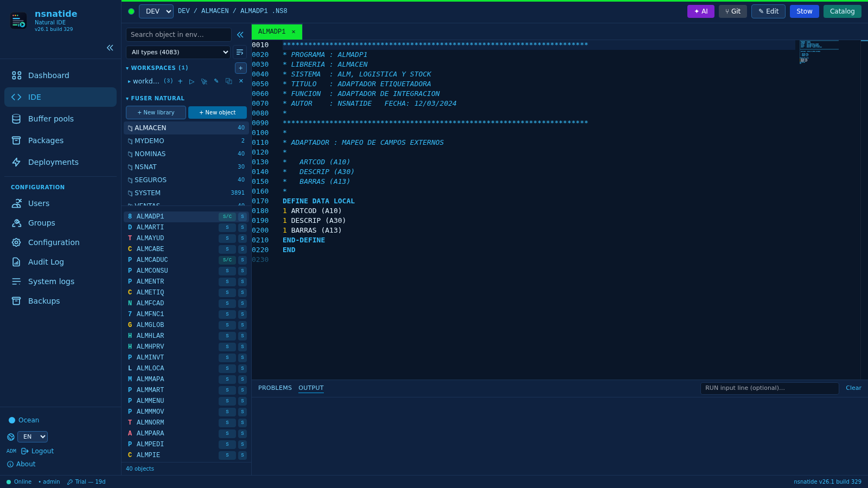Switch to the PROBLEMS tab
Screen dimensions: 868x488
[x=275, y=388]
